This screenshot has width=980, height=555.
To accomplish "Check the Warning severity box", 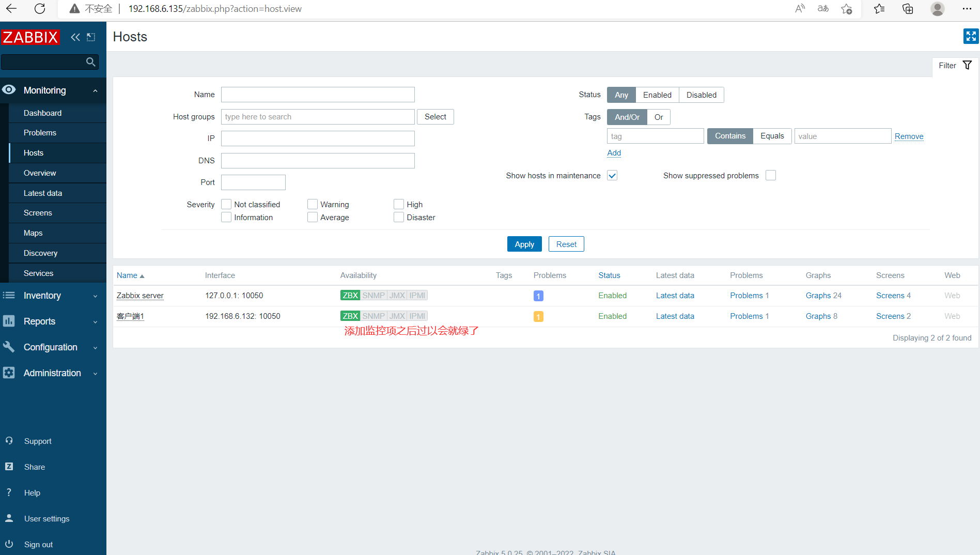I will [x=313, y=204].
